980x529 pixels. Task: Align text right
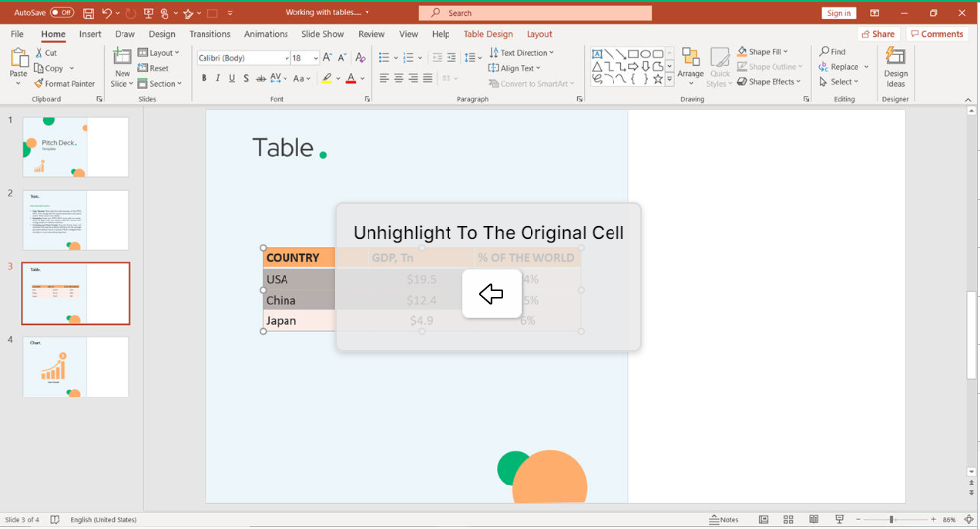click(413, 78)
